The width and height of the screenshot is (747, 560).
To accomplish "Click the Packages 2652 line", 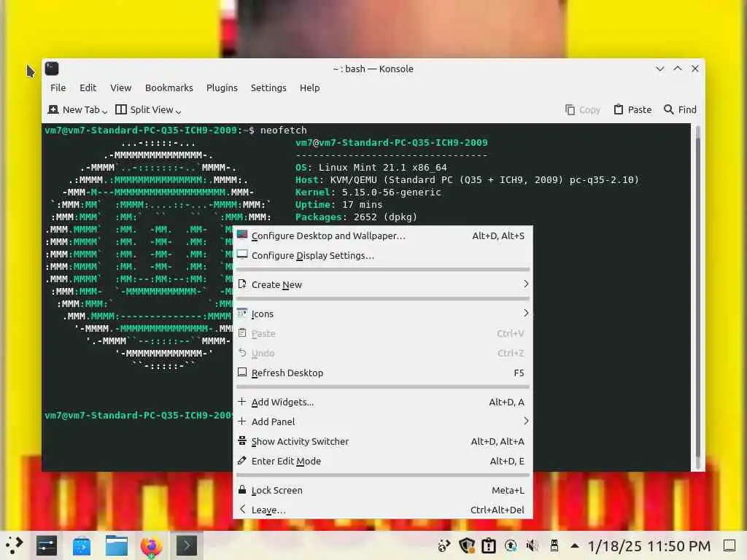I will (356, 217).
